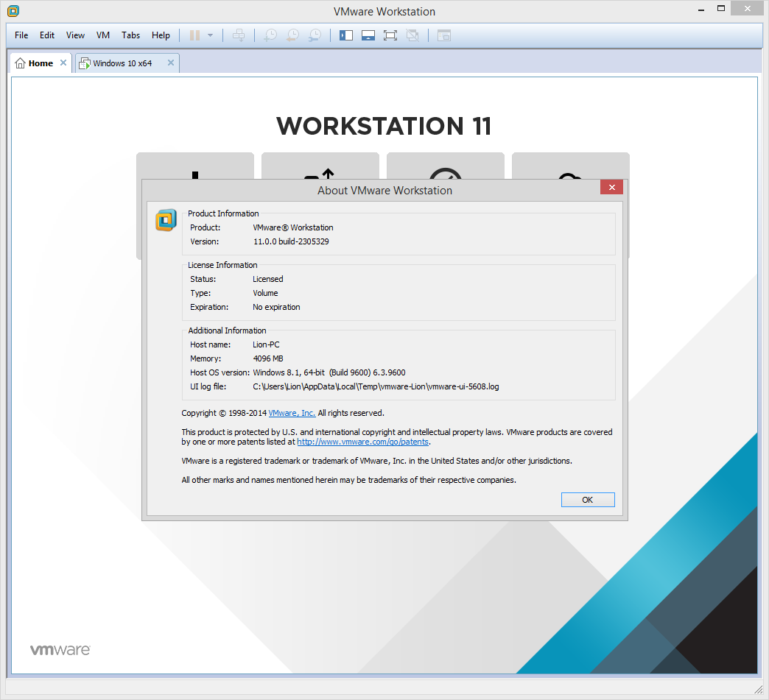
Task: Click the host name value Lion-PC
Action: click(267, 344)
